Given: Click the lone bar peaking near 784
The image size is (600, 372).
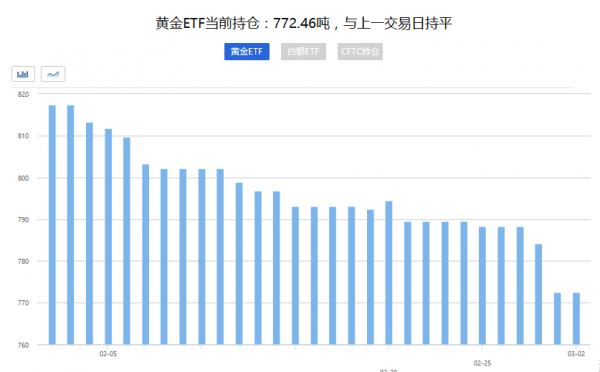Looking at the screenshot, I should tap(538, 294).
